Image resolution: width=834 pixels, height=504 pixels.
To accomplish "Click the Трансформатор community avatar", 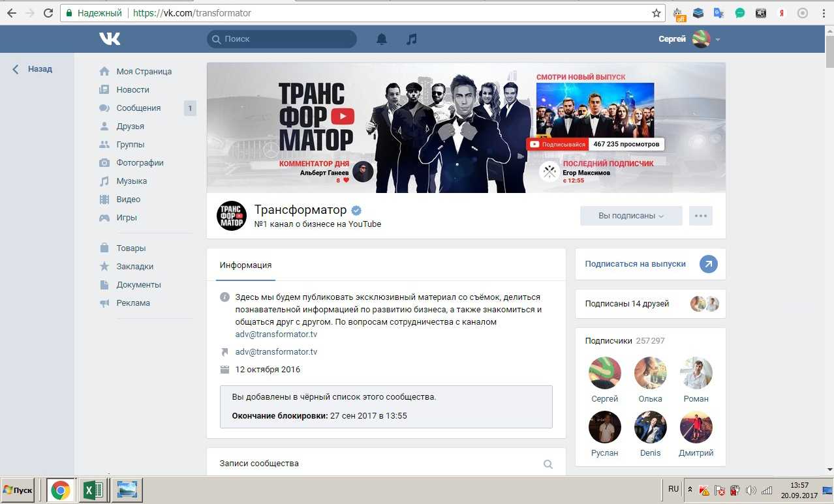I will click(232, 216).
